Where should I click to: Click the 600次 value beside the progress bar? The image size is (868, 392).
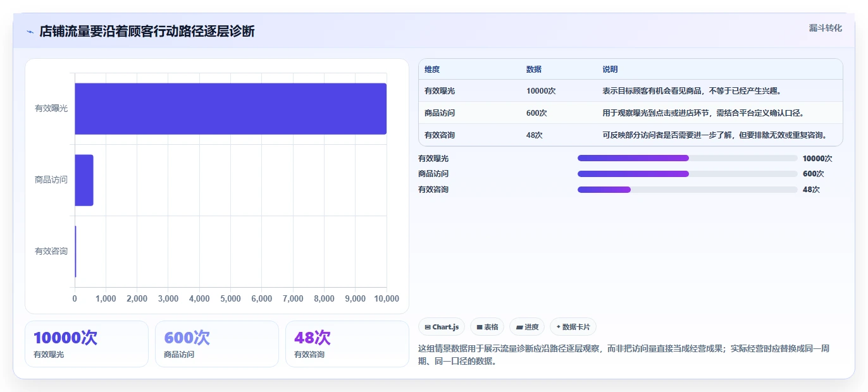coord(813,174)
